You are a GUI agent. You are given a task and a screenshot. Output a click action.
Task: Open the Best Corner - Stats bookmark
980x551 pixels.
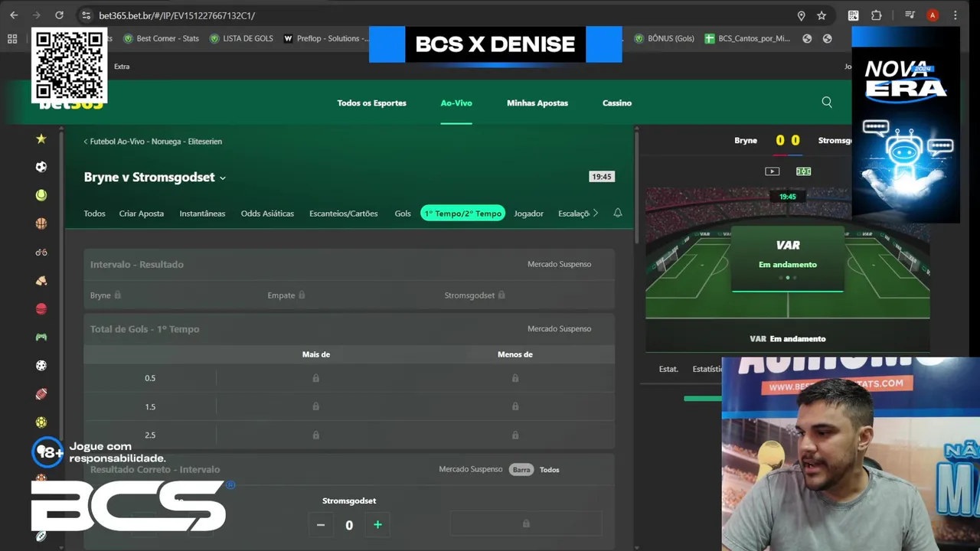(161, 38)
